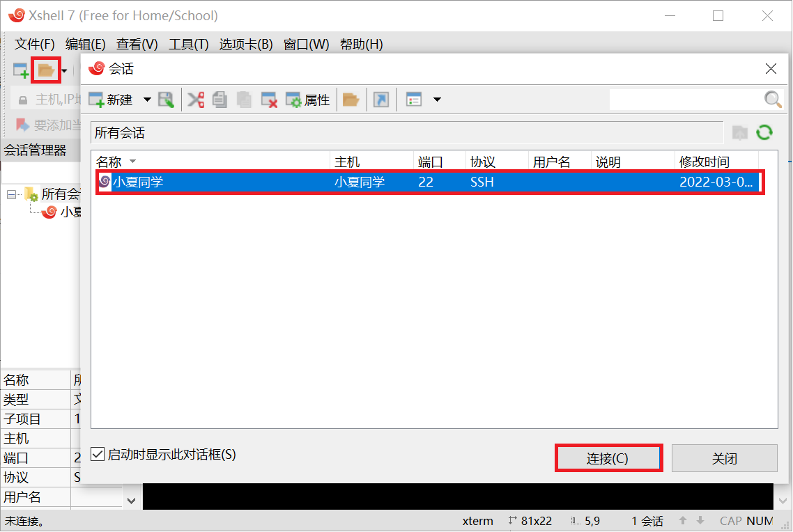Viewport: 793px width, 532px height.
Task: Click the host address bar in main window
Action: point(45,99)
